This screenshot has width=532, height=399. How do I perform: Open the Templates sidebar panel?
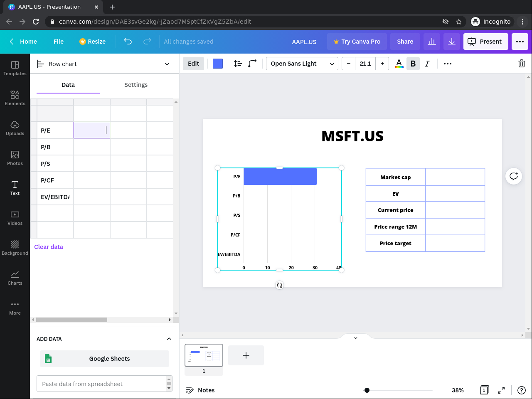tap(15, 68)
